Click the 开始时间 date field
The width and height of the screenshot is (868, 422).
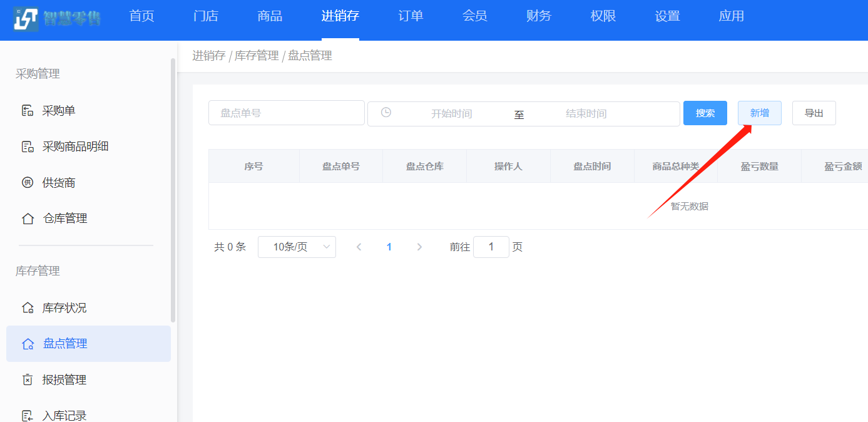click(x=451, y=114)
